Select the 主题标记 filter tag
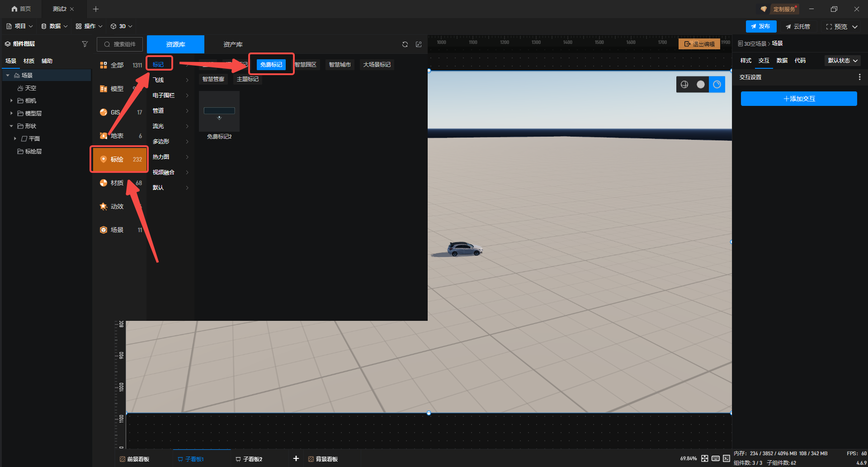 coord(248,79)
